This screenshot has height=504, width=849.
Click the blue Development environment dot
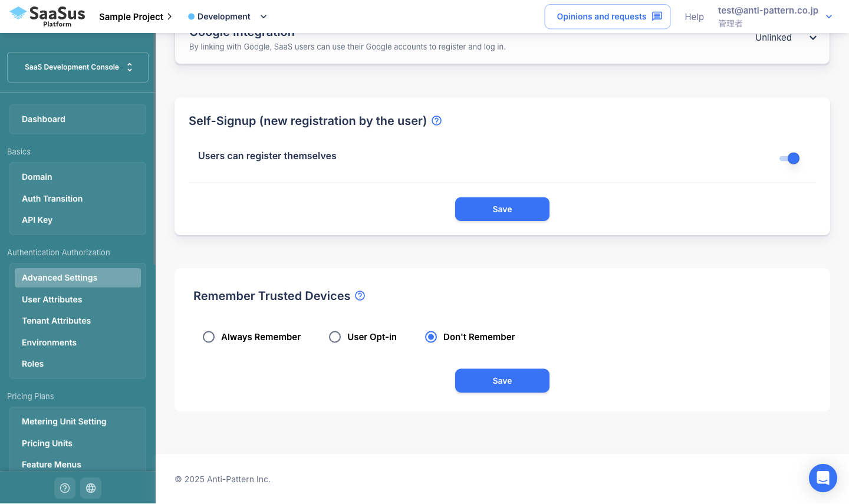[x=191, y=17]
